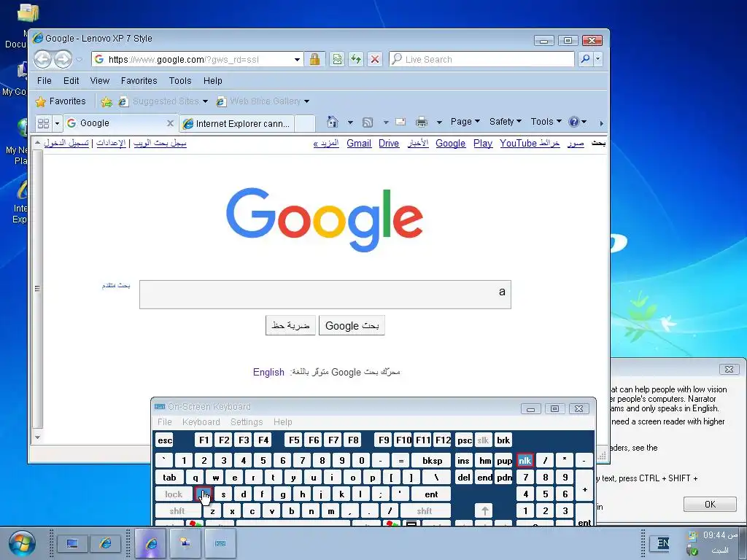Viewport: 747px width, 560px height.
Task: Open address bar history dropdown arrow
Action: click(297, 60)
